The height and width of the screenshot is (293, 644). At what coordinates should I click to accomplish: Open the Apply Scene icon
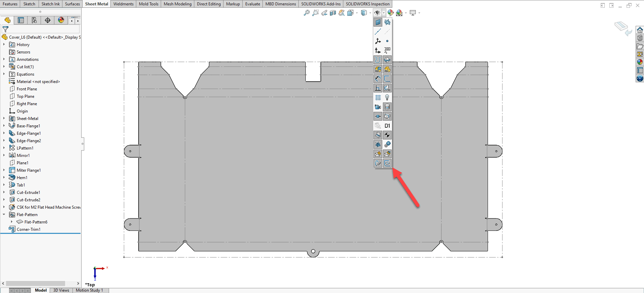point(399,13)
